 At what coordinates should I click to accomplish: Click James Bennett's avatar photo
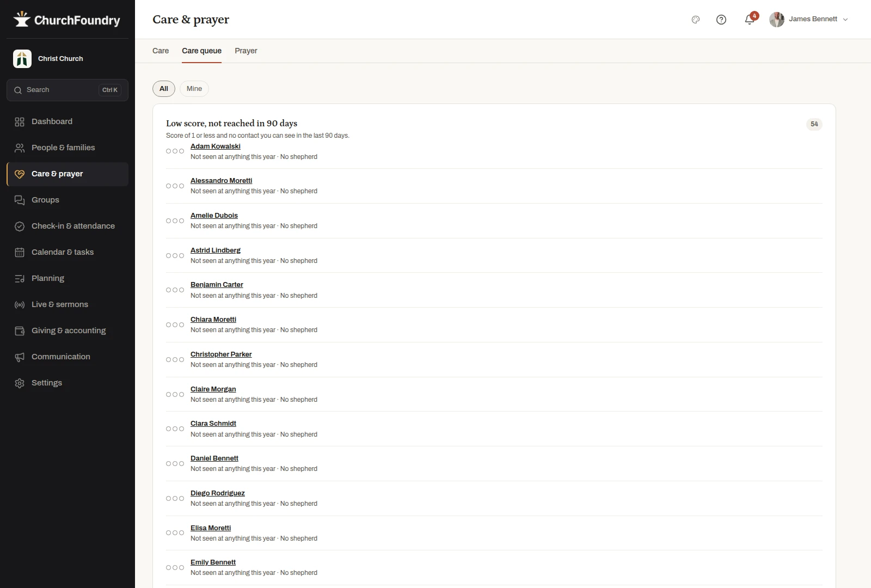click(x=777, y=20)
